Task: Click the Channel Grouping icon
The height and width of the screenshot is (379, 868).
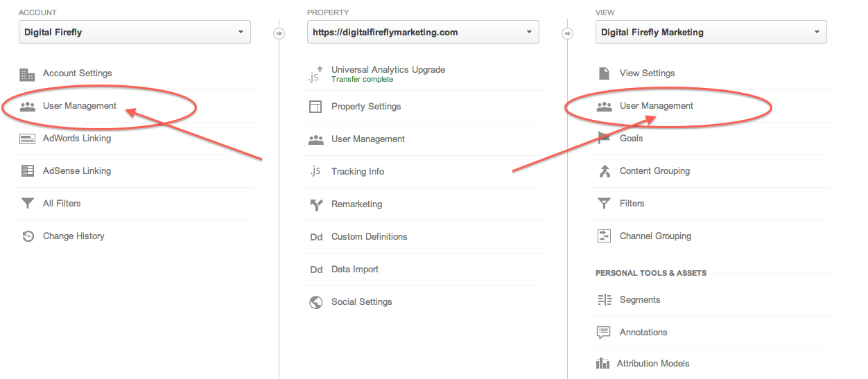Action: tap(604, 236)
